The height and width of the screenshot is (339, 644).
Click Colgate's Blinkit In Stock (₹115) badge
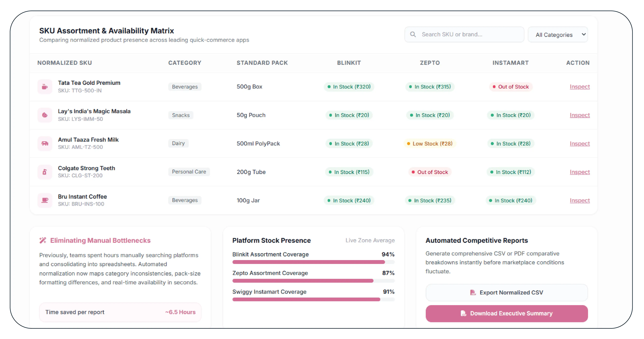pyautogui.click(x=349, y=172)
